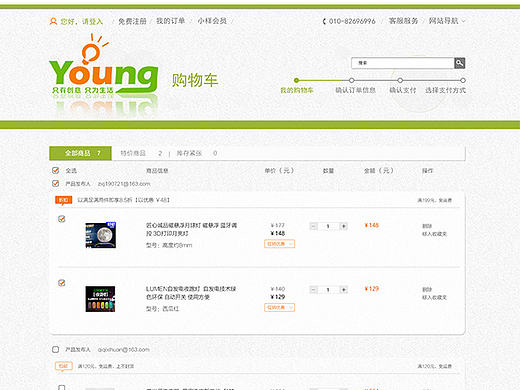Click the 确认支付 step label
This screenshot has width=520, height=390.
(403, 90)
